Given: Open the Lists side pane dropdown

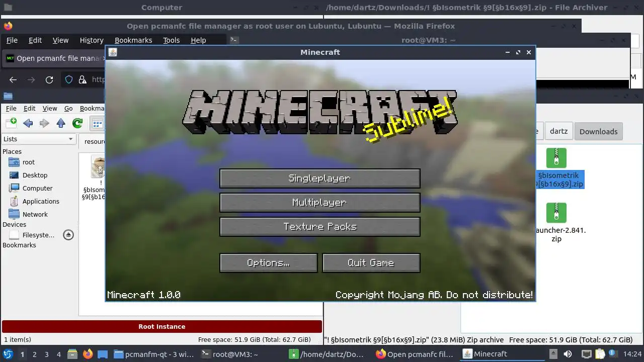Looking at the screenshot, I should point(39,139).
